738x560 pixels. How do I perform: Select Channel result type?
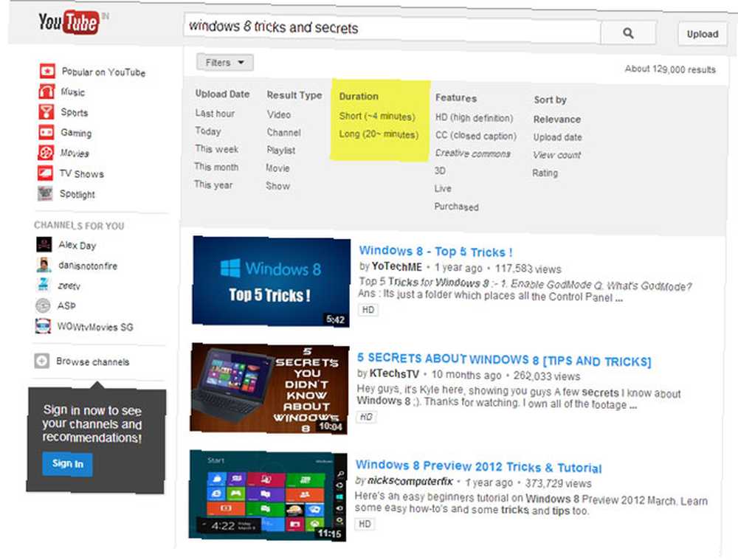coord(283,132)
